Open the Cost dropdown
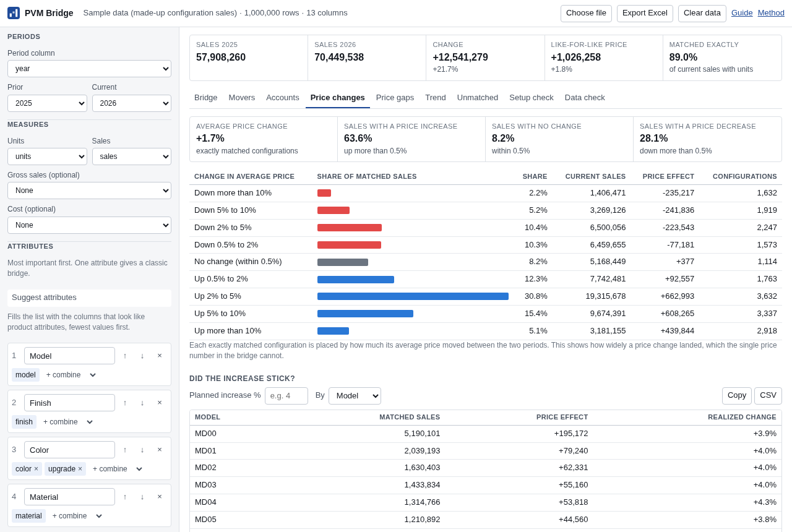Screen dimensions: 792x532 [x=89, y=225]
